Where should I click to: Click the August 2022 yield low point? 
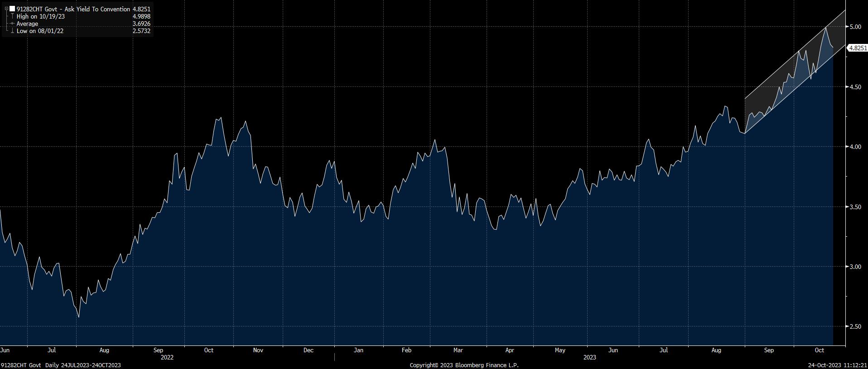(x=79, y=317)
